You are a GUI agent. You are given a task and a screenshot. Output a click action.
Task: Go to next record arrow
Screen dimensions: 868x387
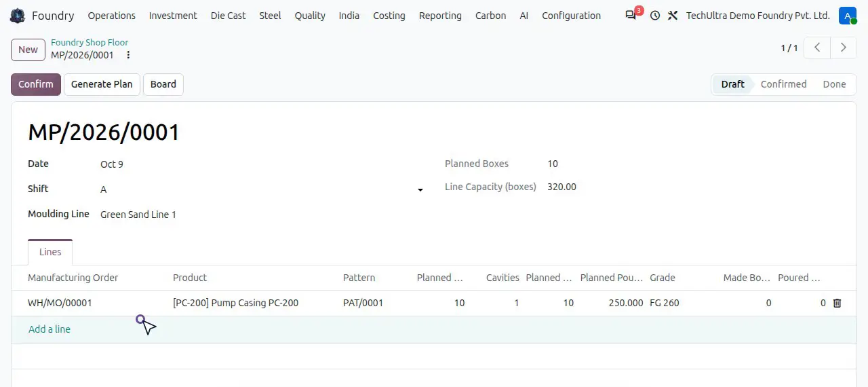(x=844, y=48)
